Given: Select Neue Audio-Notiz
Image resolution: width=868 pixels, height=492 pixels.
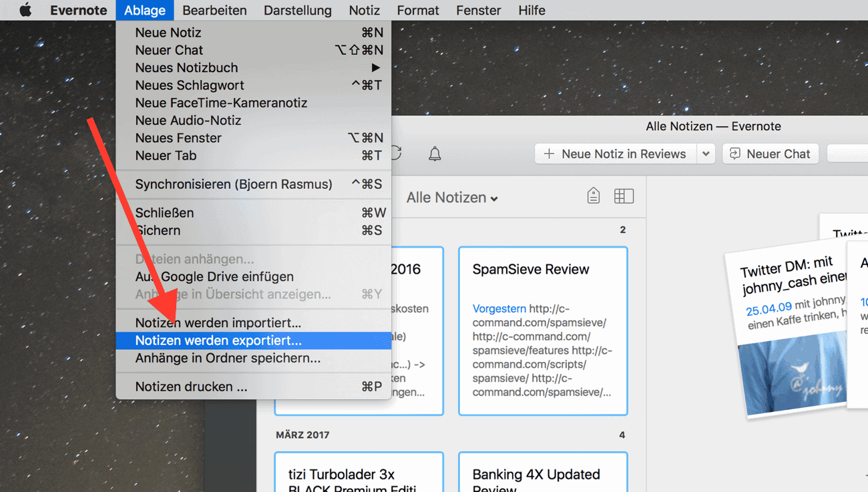Looking at the screenshot, I should tap(254, 120).
